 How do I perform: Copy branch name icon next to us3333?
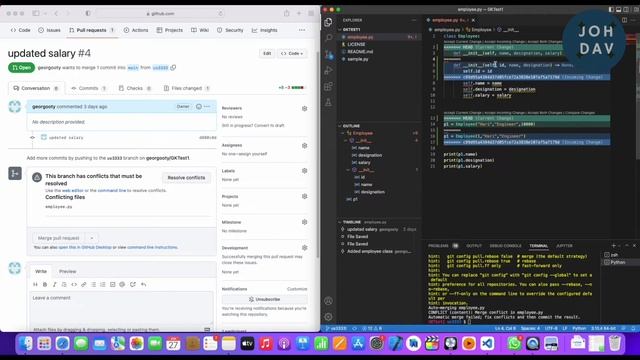(x=173, y=68)
